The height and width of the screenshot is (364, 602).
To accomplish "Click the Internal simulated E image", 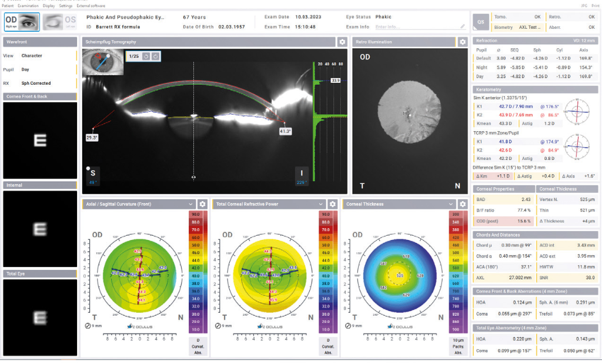I will point(40,229).
